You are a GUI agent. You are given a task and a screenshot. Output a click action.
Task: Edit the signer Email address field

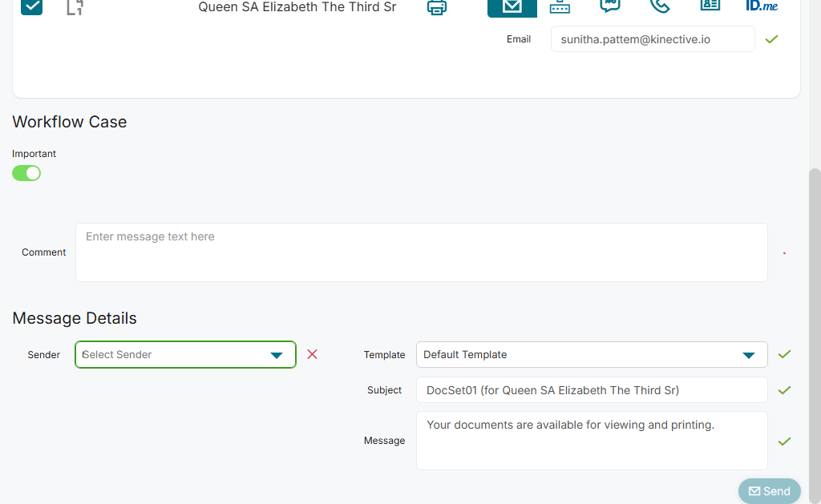(652, 39)
